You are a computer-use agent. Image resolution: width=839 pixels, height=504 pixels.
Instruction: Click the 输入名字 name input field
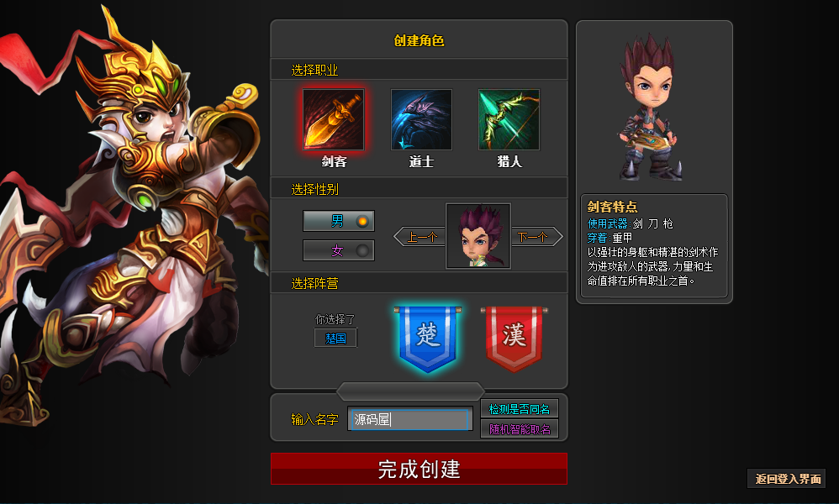[x=410, y=419]
